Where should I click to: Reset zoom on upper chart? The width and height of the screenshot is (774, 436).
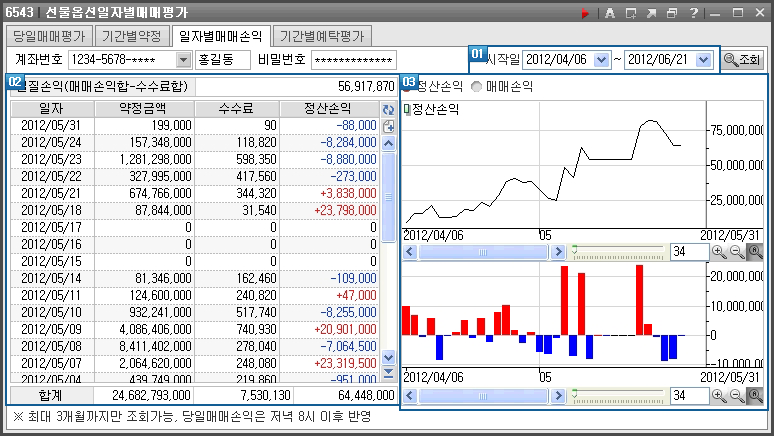(755, 252)
